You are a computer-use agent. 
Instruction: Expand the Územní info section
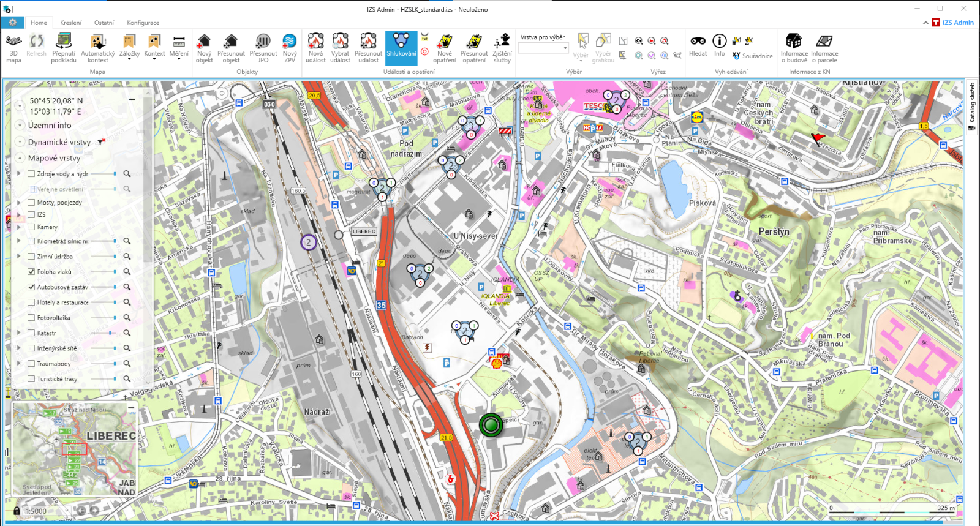pos(20,126)
